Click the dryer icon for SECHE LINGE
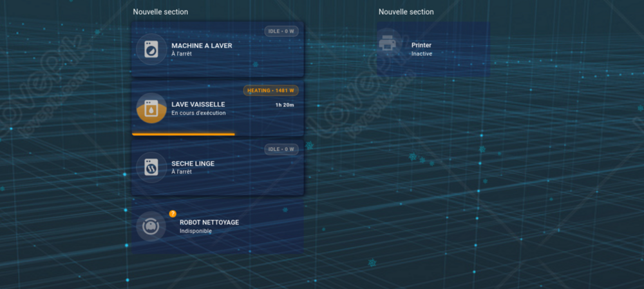The width and height of the screenshot is (644, 289). pos(151,168)
